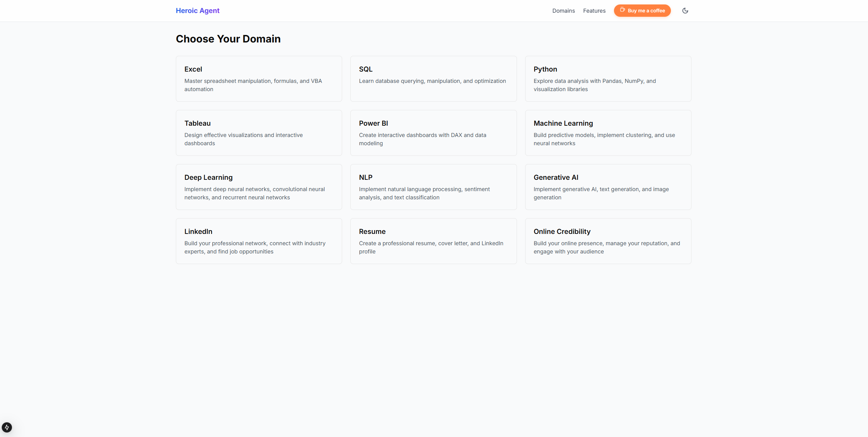868x437 pixels.
Task: Open the lightning bolt dev tools badge
Action: coord(7,427)
